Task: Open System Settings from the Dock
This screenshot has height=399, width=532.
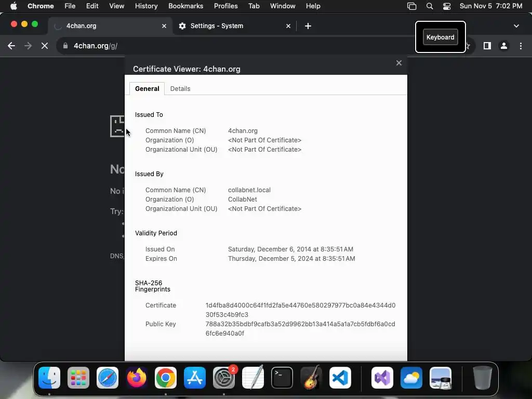Action: [x=224, y=378]
